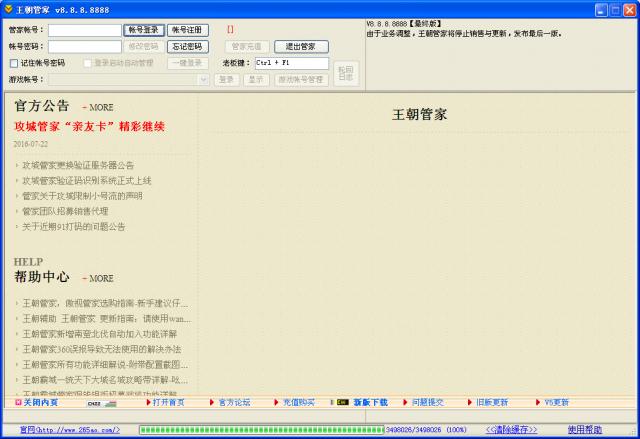This screenshot has height=439, width=640.
Task: Open announcement 管家关于攻城限制小号流的声明
Action: coord(82,196)
